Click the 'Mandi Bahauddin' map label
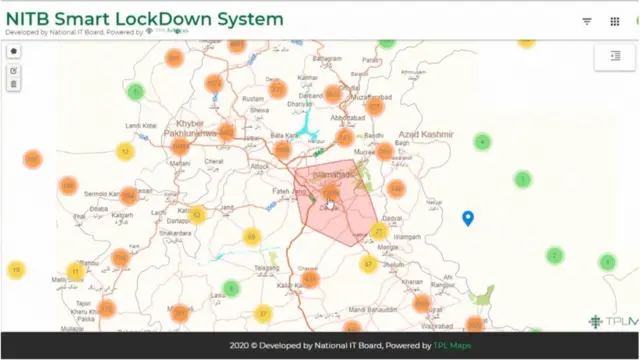Image resolution: width=640 pixels, height=360 pixels. [373, 310]
